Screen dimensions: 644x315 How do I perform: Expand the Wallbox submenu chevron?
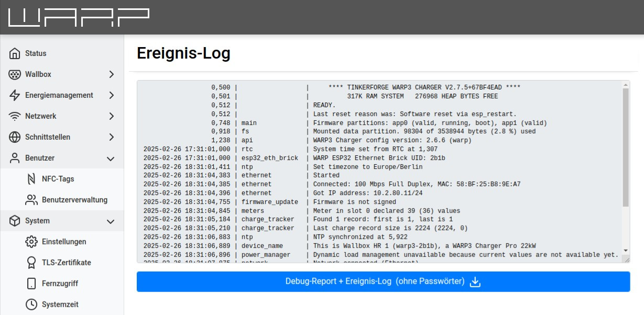coord(111,74)
